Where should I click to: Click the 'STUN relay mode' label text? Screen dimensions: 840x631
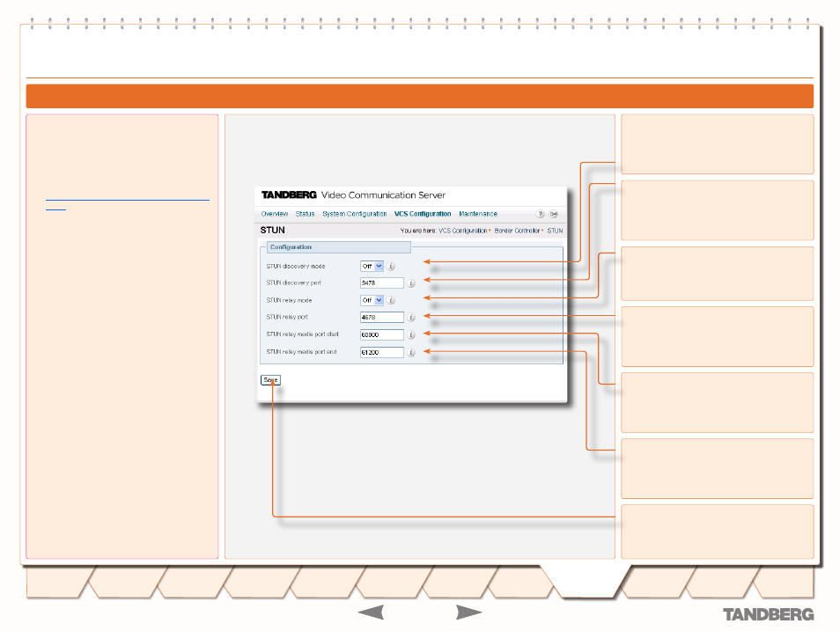pyautogui.click(x=290, y=300)
